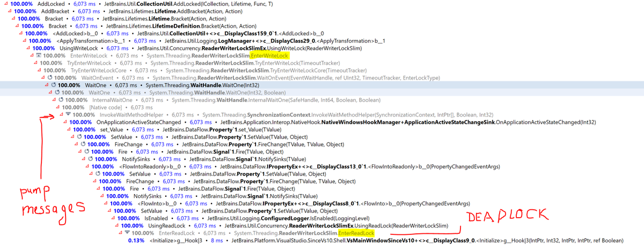Click WaitHandle.InternalWaitOne(SafeHandle...) qualified name
Viewport: 644px width, 250px height.
click(276, 100)
